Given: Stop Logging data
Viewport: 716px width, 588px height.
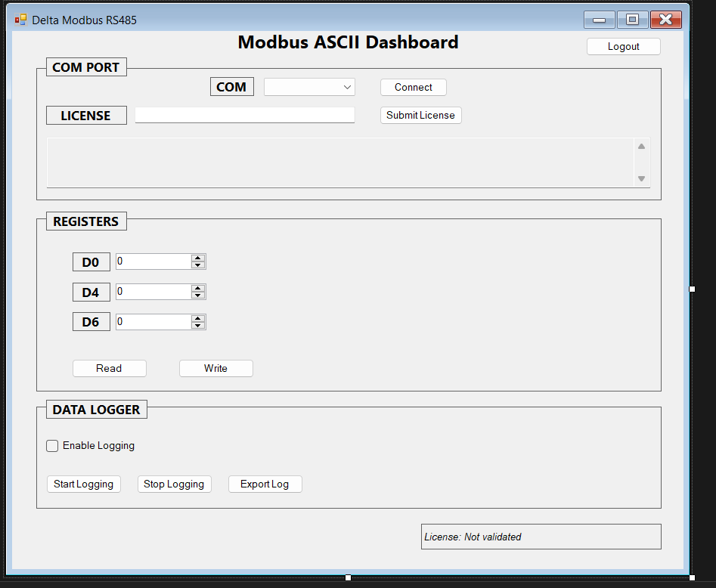Looking at the screenshot, I should tap(174, 484).
